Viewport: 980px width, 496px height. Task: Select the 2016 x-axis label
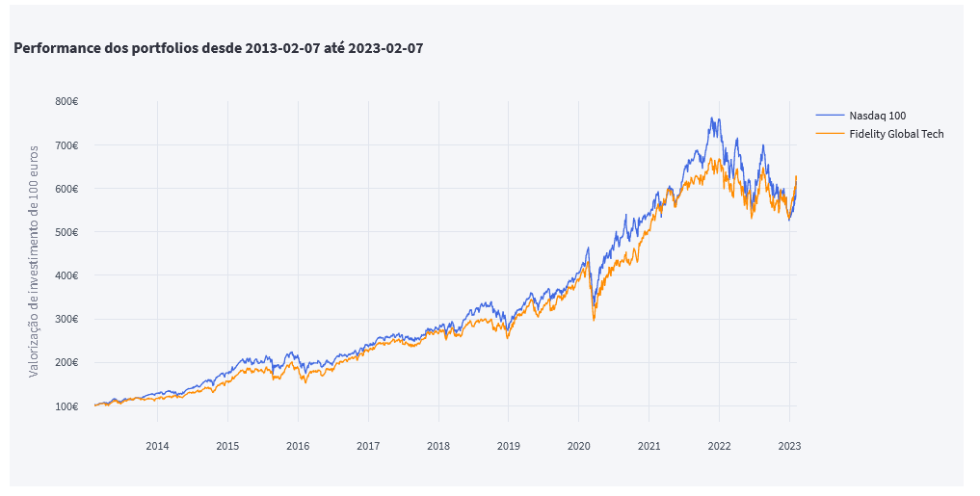click(x=298, y=446)
